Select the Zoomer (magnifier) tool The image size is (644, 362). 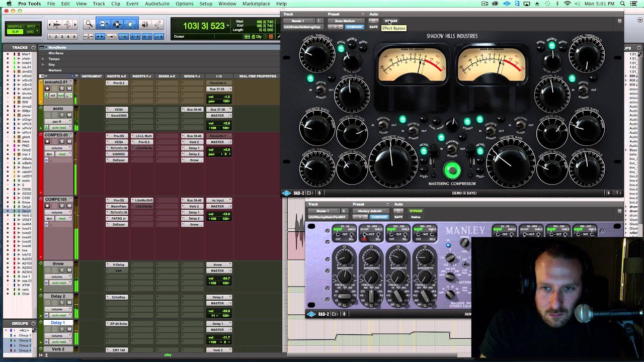pyautogui.click(x=89, y=24)
